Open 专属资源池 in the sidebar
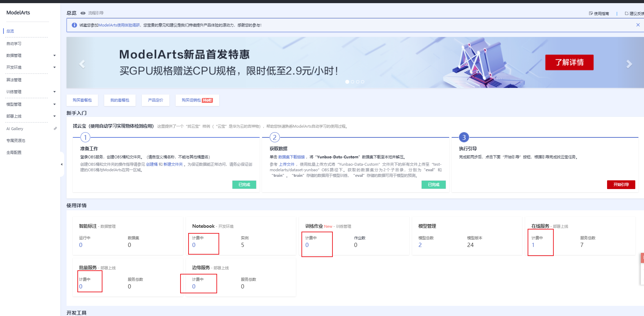The width and height of the screenshot is (644, 316). [x=16, y=141]
